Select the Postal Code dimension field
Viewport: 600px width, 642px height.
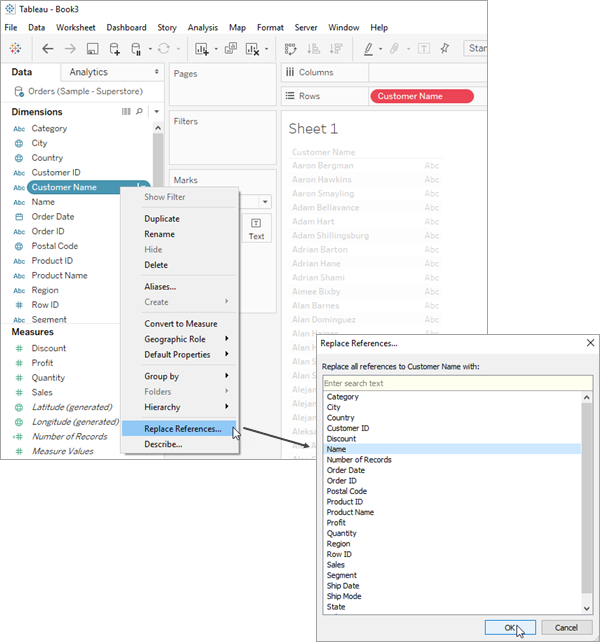click(55, 246)
